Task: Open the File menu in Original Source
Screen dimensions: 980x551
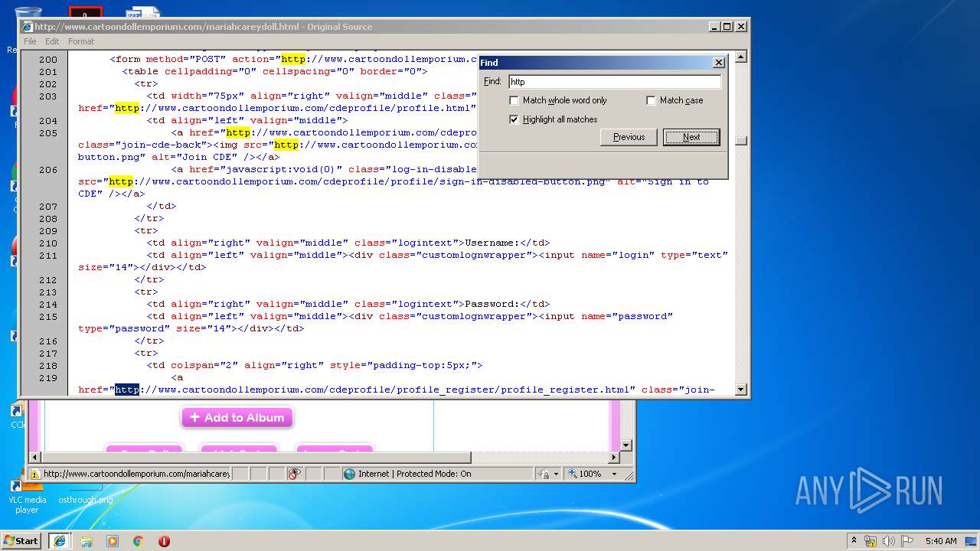Action: 30,41
